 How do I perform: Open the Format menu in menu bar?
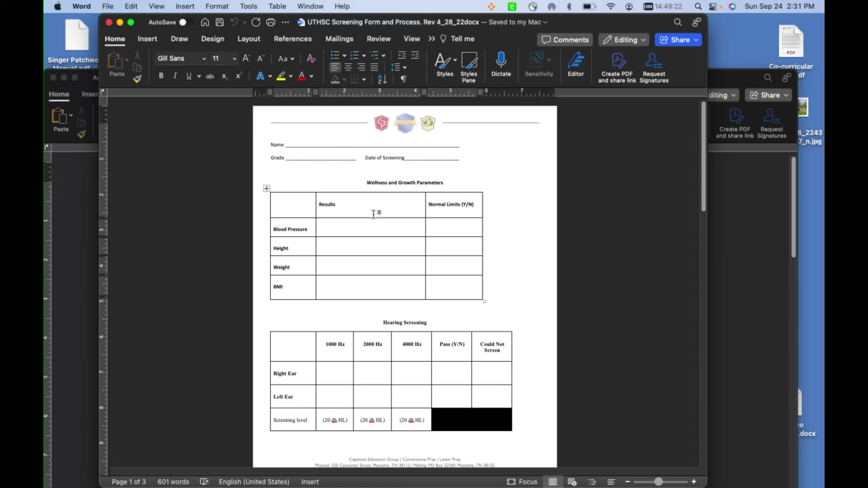pyautogui.click(x=217, y=6)
